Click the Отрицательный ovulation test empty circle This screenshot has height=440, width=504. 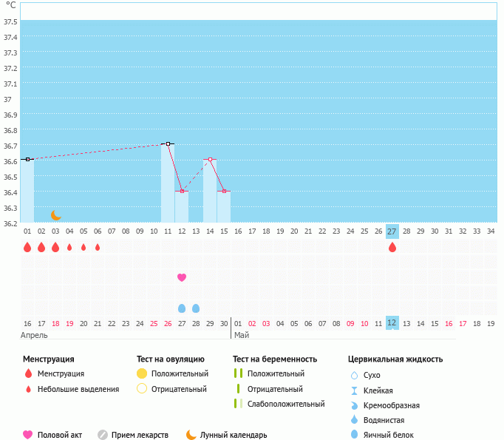142,389
